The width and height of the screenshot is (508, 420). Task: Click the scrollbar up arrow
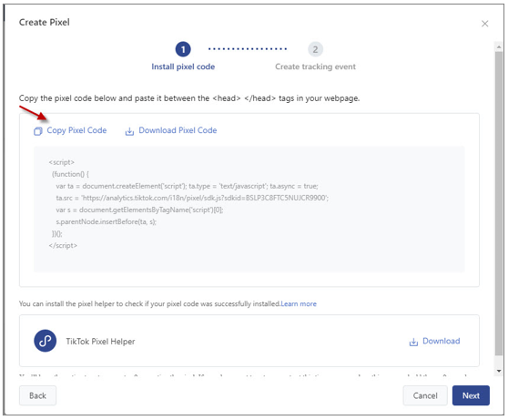tap(499, 47)
